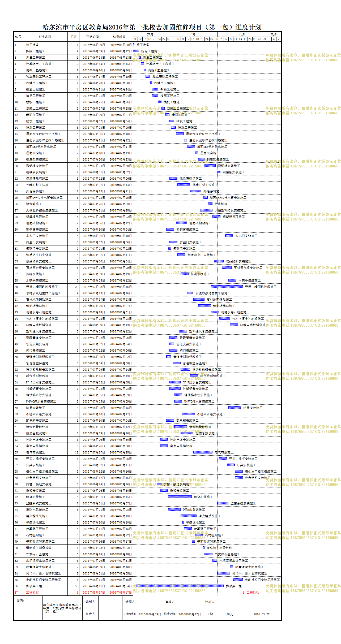
Task: Click the 工期 column header in the table
Action: (x=73, y=37)
